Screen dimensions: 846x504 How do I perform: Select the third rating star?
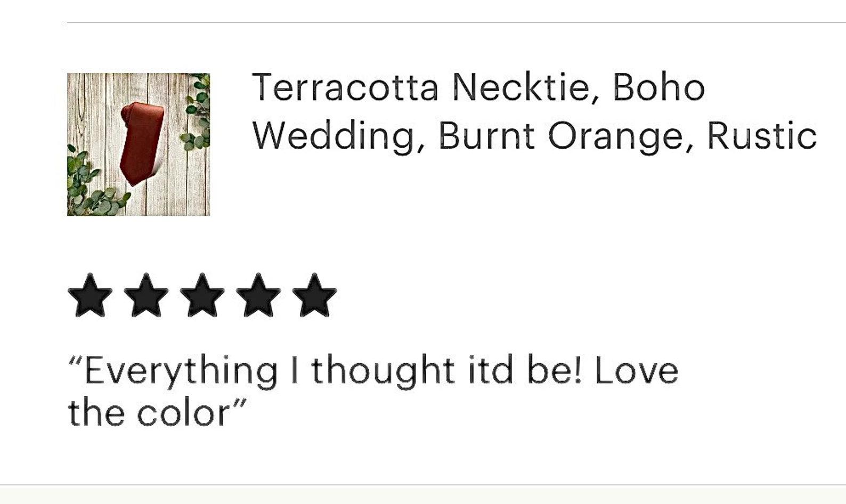[x=202, y=296]
